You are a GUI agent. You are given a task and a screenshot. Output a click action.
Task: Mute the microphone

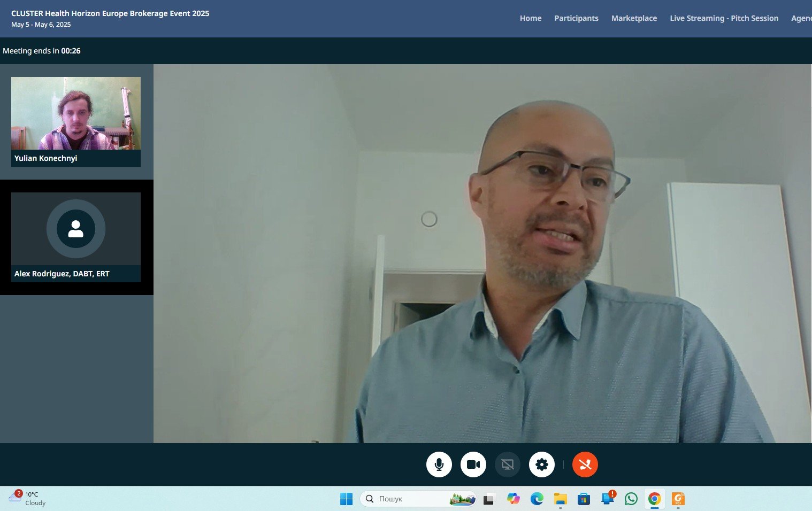click(x=439, y=464)
